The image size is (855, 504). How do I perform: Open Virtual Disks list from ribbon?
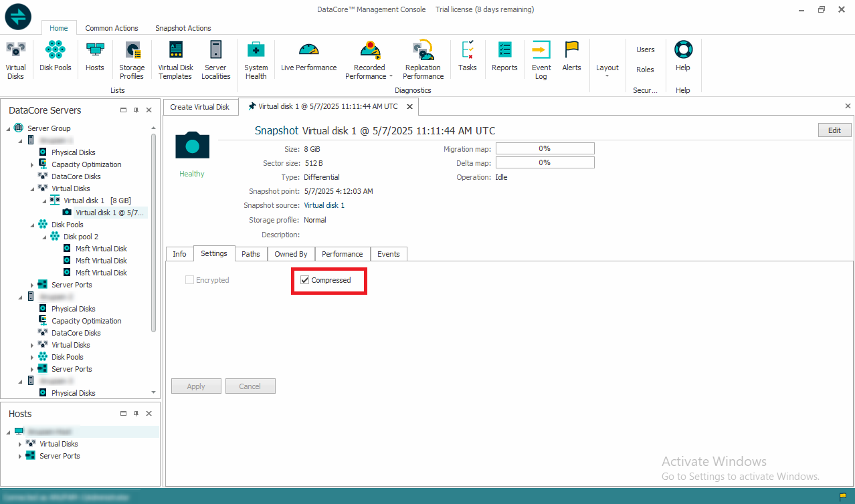pos(15,60)
